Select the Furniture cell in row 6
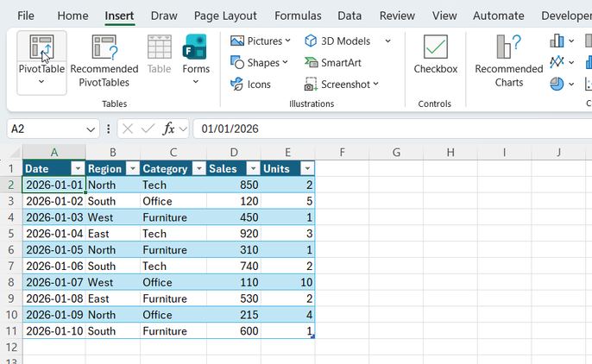The height and width of the screenshot is (364, 592). click(x=173, y=249)
